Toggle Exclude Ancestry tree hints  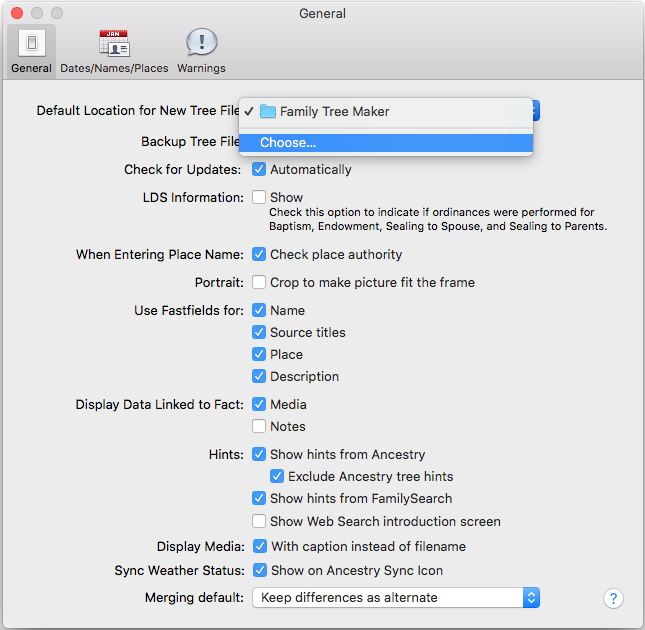277,476
